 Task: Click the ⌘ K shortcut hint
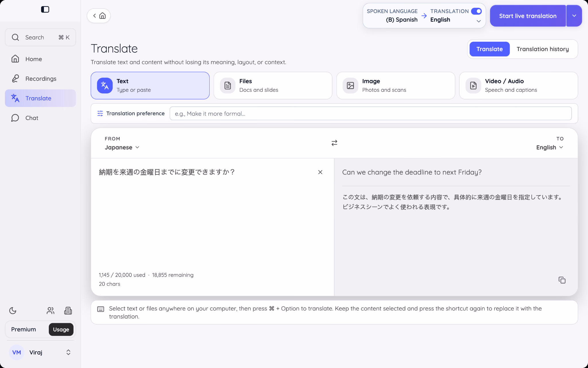click(64, 37)
